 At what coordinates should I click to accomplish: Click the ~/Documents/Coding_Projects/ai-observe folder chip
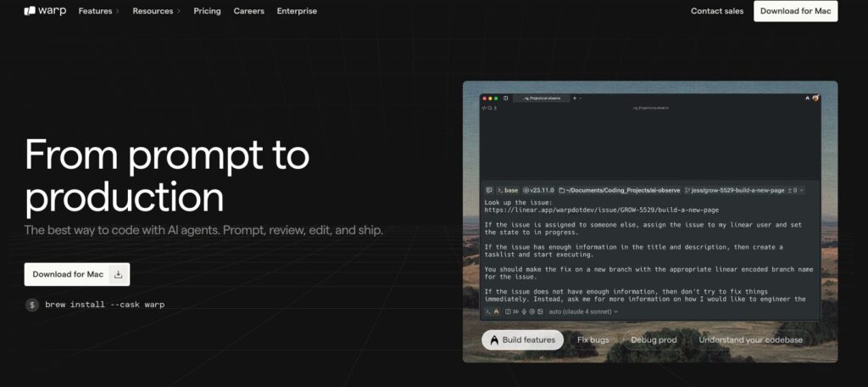pyautogui.click(x=620, y=190)
